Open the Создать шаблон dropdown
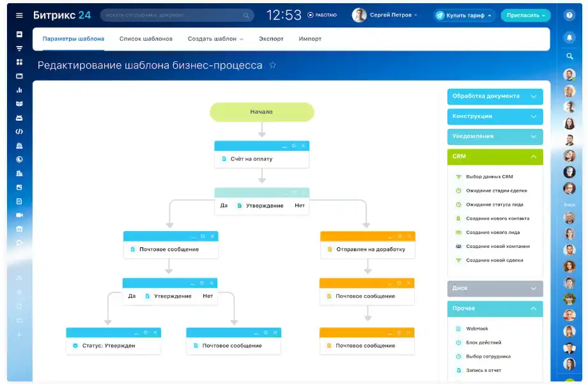 pyautogui.click(x=215, y=39)
